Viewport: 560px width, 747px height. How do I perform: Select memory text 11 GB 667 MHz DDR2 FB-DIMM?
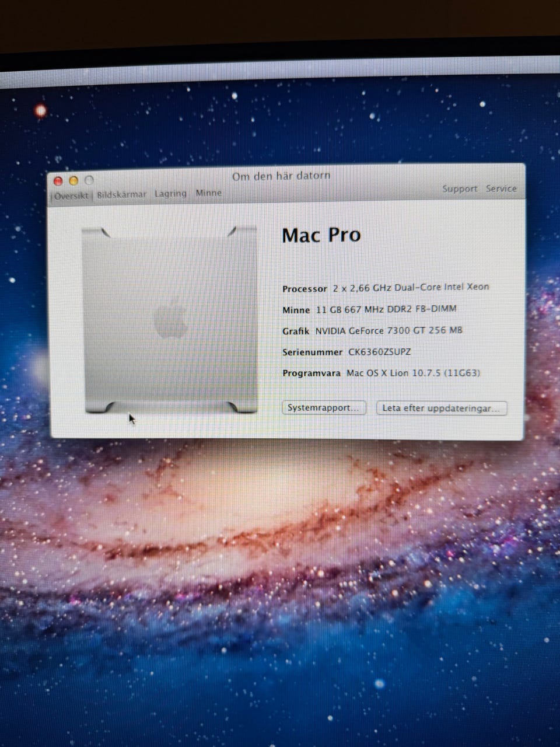(386, 309)
